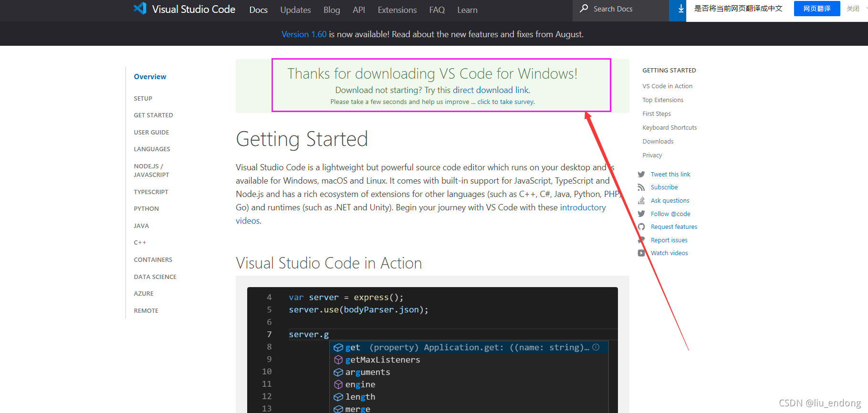The width and height of the screenshot is (868, 413).
Task: Expand the TYPESCRIPT sidebar section
Action: (151, 192)
